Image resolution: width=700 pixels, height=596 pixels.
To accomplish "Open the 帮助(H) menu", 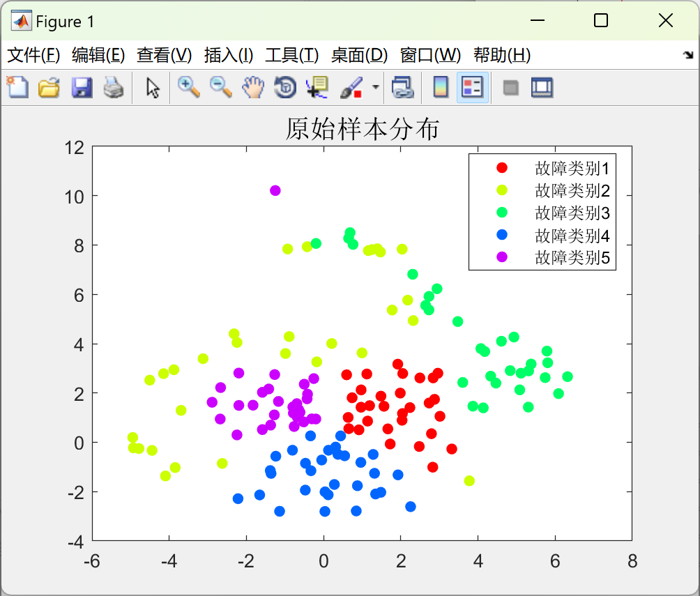I will (502, 55).
